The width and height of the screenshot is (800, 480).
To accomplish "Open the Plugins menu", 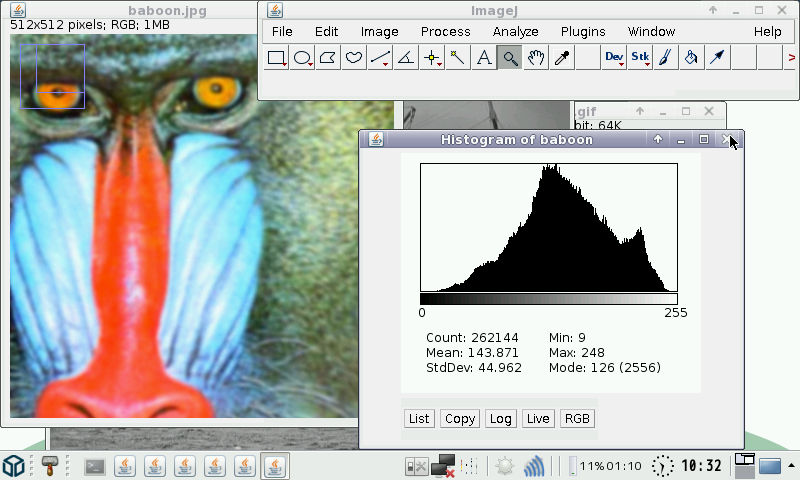I will click(x=583, y=32).
